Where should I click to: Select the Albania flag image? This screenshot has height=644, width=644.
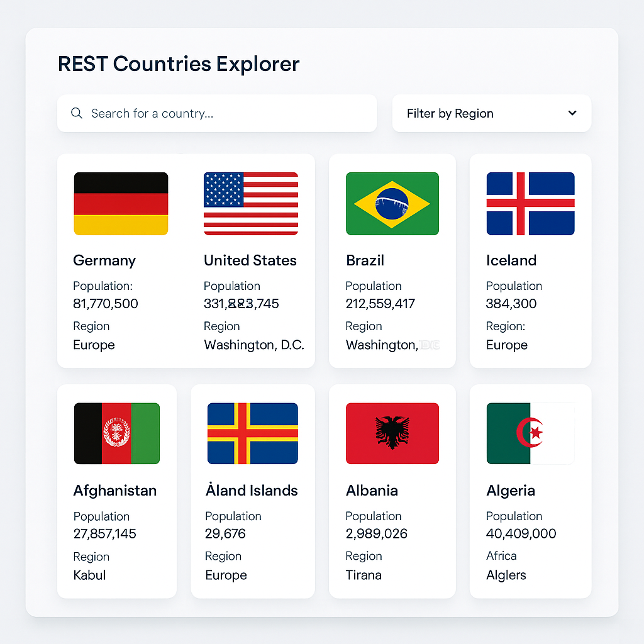(392, 433)
